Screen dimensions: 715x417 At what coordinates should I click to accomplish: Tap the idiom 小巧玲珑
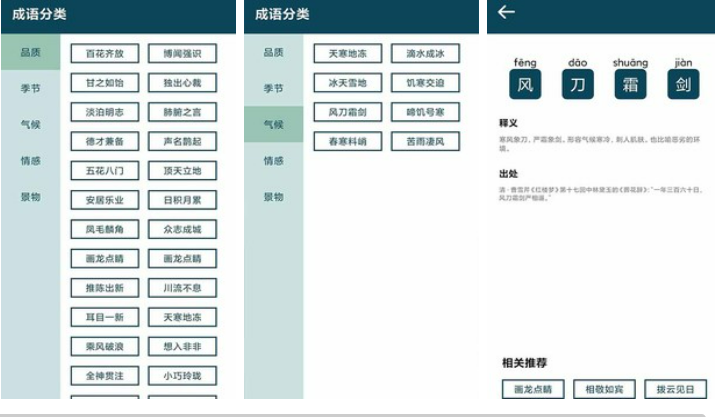coord(182,376)
